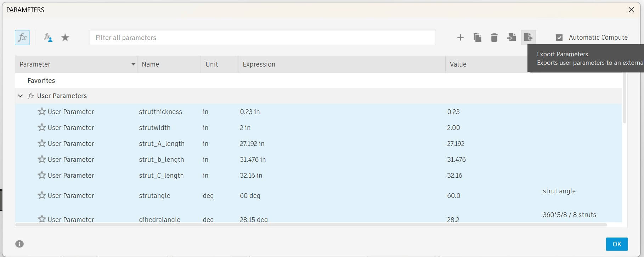Screen dimensions: 644x257
Task: Copy selected parameters icon
Action: (x=477, y=37)
